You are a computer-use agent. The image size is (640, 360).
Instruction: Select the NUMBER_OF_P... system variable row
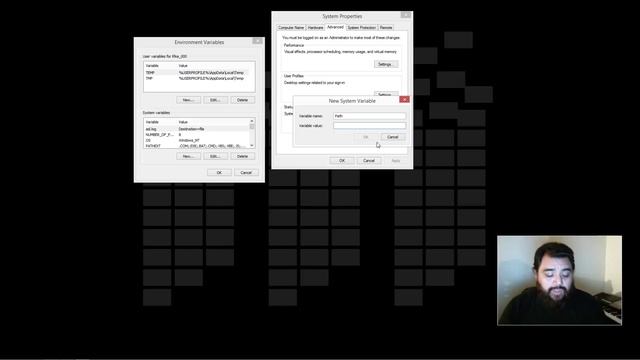(x=196, y=135)
